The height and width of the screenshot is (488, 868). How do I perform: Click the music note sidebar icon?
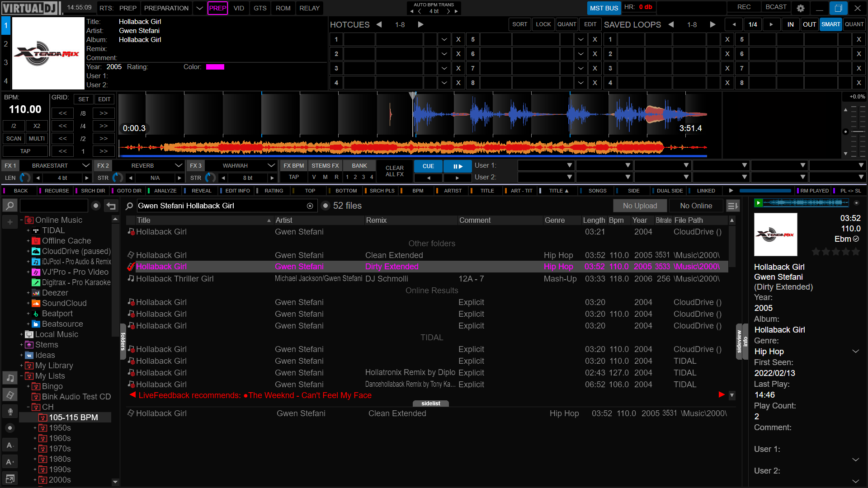[x=10, y=378]
